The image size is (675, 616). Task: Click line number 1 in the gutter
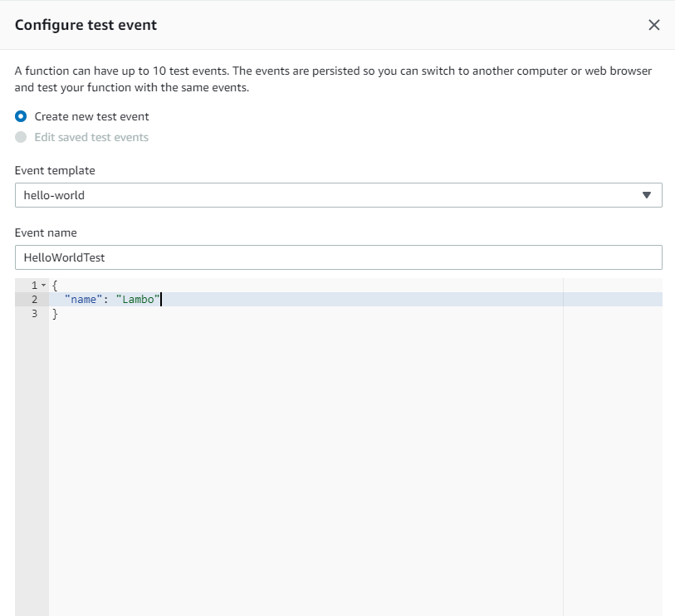pos(34,285)
